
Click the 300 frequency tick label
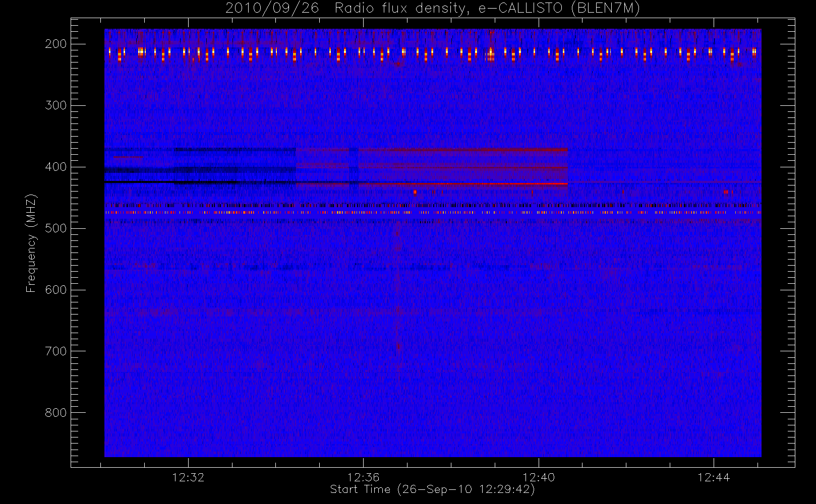(56, 105)
